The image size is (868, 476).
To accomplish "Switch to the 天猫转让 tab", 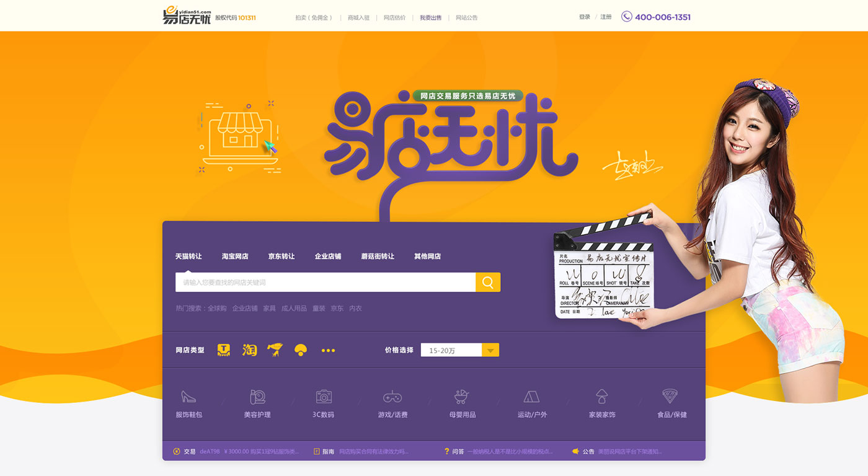I will 188,256.
